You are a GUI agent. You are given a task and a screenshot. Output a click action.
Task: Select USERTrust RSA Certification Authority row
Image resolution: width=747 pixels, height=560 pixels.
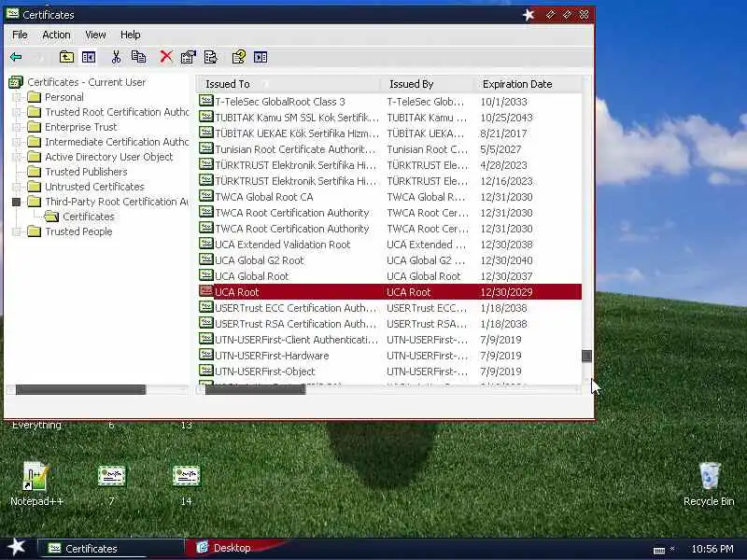click(390, 324)
